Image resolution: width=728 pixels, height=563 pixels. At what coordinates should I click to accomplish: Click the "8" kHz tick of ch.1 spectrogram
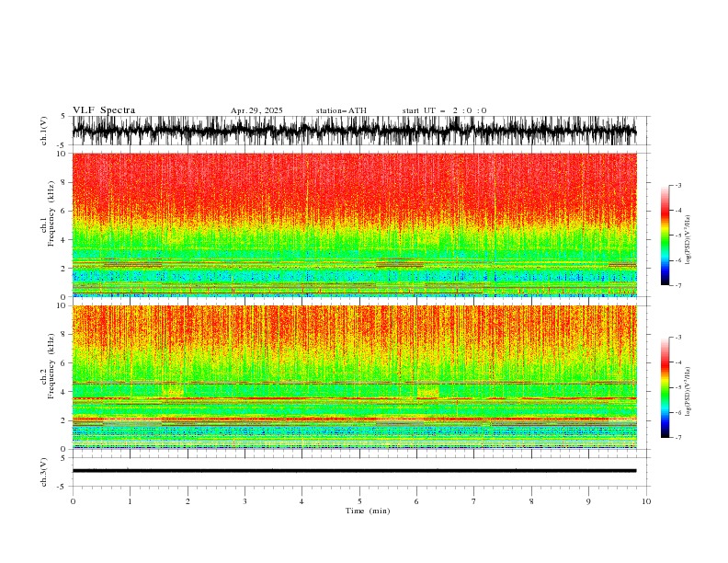click(64, 182)
